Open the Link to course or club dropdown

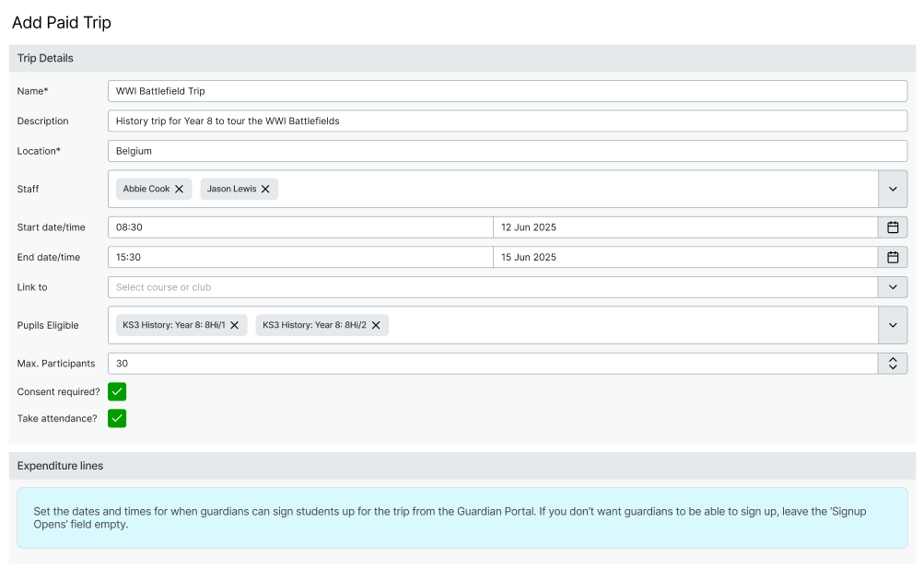892,286
